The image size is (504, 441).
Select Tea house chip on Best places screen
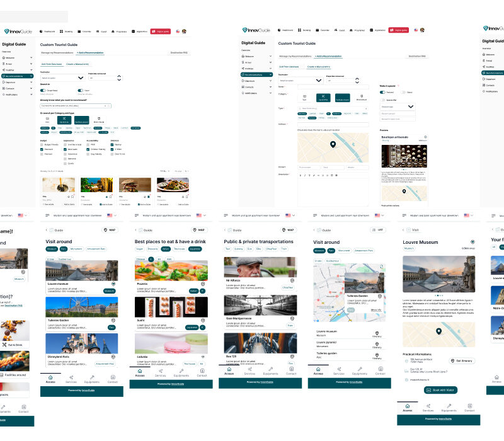[x=180, y=249]
